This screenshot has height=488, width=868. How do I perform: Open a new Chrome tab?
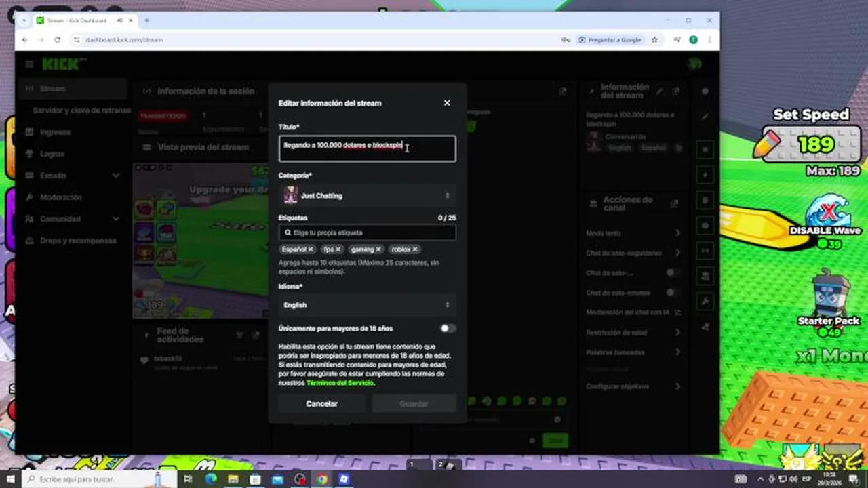(x=146, y=20)
